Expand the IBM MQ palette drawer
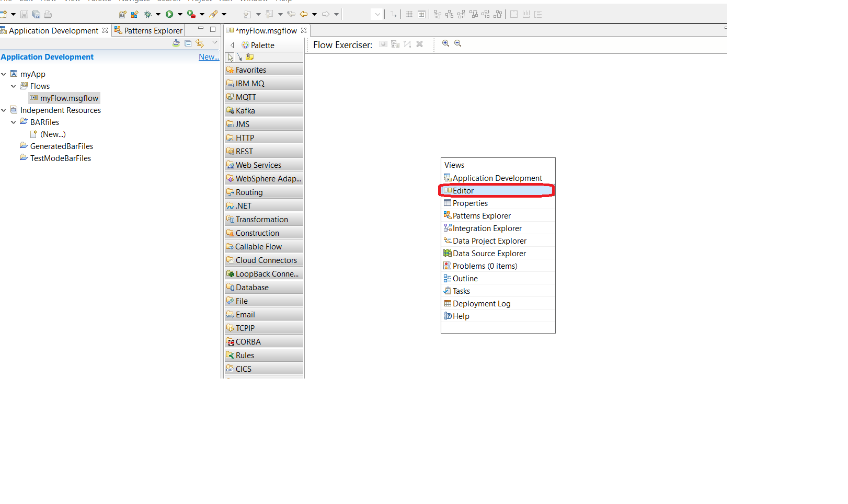Screen dimensions: 848x504 pos(264,84)
